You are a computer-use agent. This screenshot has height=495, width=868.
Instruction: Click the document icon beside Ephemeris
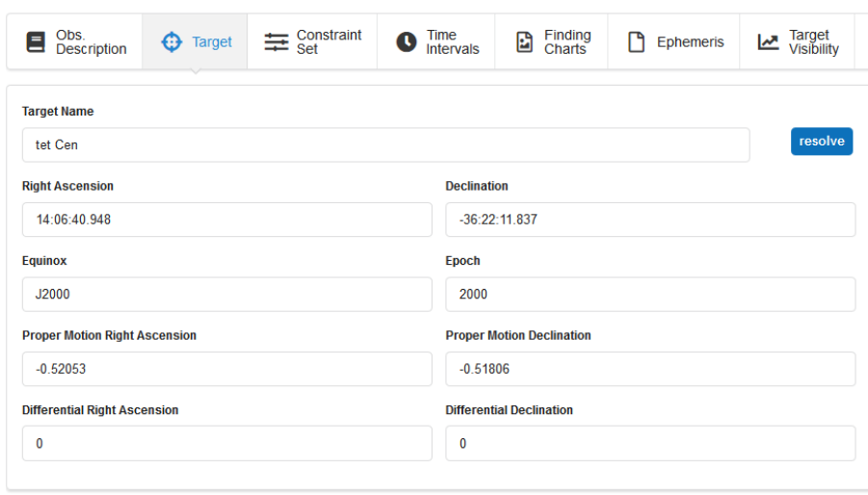(636, 42)
